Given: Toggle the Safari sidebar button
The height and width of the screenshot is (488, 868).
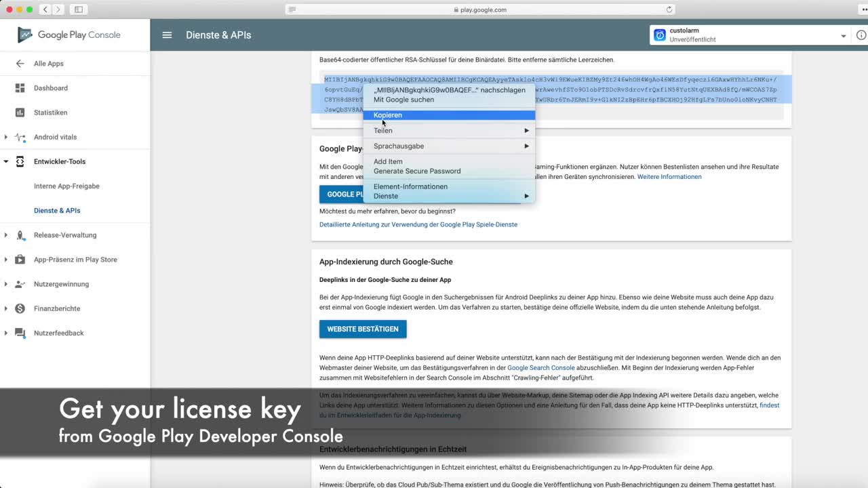Looking at the screenshot, I should pos(79,9).
